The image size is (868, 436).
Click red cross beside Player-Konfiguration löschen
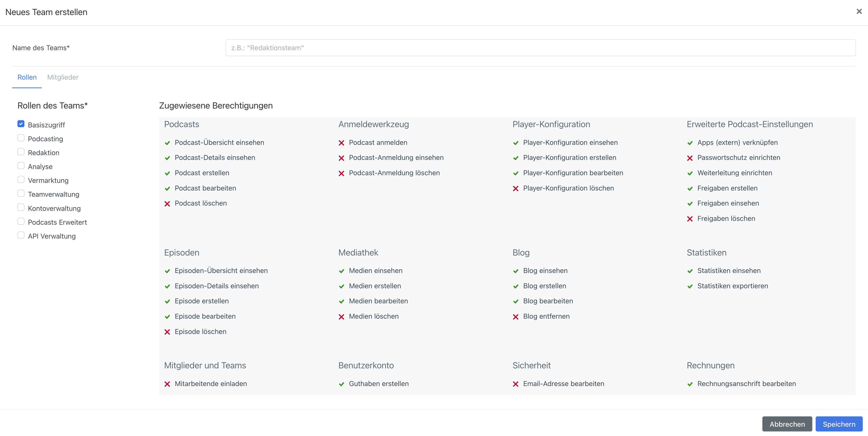[515, 188]
